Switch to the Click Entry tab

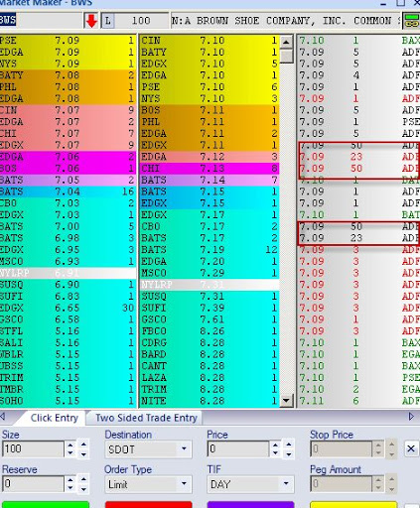[x=54, y=418]
